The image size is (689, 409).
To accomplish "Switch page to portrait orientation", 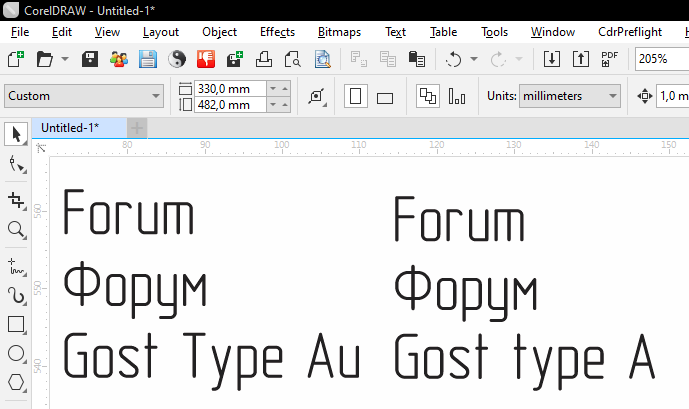I will click(354, 97).
